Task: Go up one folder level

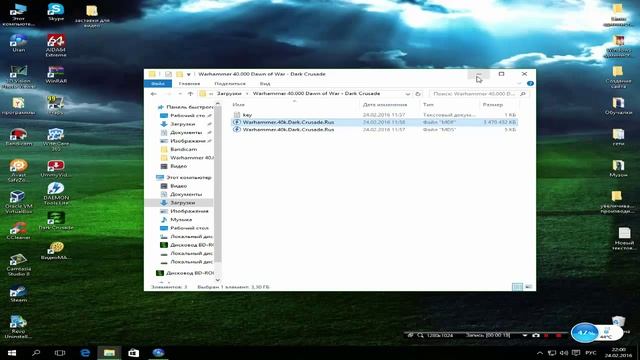Action: click(190, 94)
